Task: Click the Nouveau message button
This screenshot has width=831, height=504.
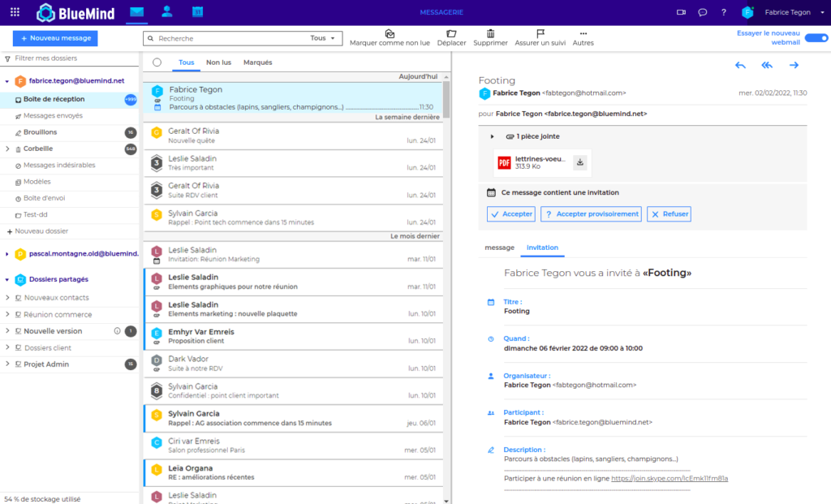Action: click(55, 38)
